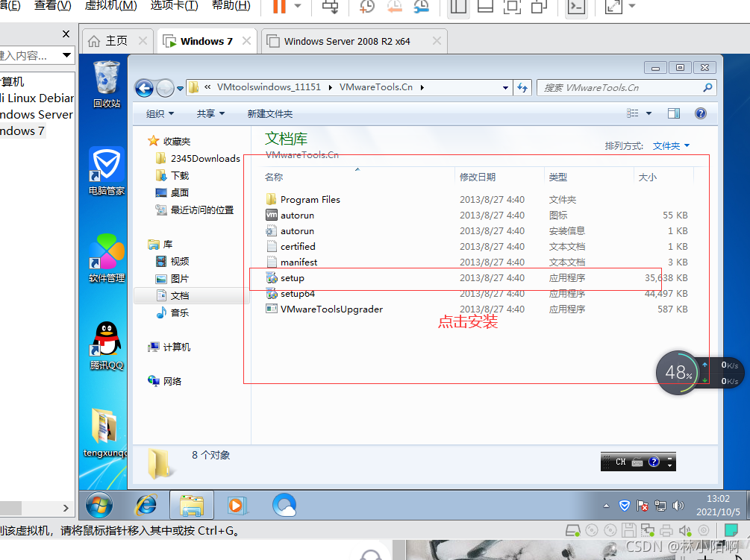Change view using the view options icon
The width and height of the screenshot is (750, 560).
point(633,113)
